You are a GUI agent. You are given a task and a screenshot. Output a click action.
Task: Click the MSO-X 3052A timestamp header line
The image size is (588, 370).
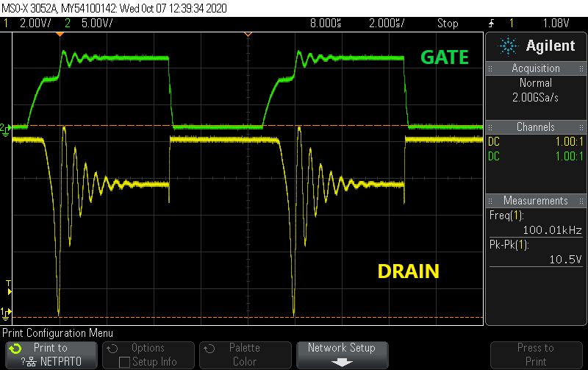click(x=115, y=8)
